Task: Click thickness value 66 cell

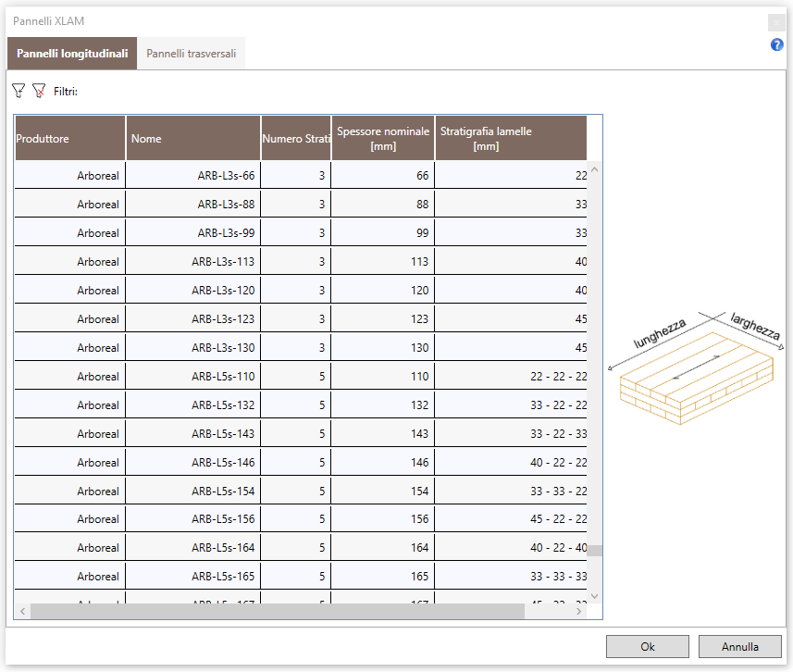Action: (x=383, y=175)
